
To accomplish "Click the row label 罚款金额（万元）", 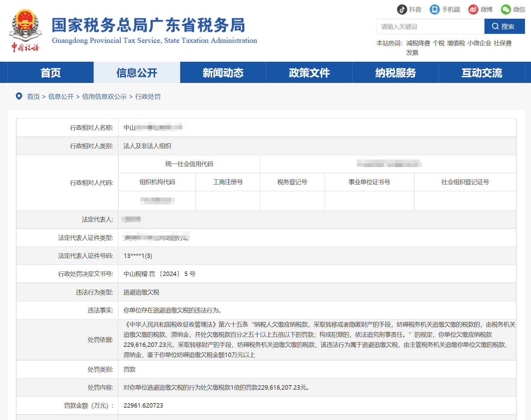I will [89, 405].
